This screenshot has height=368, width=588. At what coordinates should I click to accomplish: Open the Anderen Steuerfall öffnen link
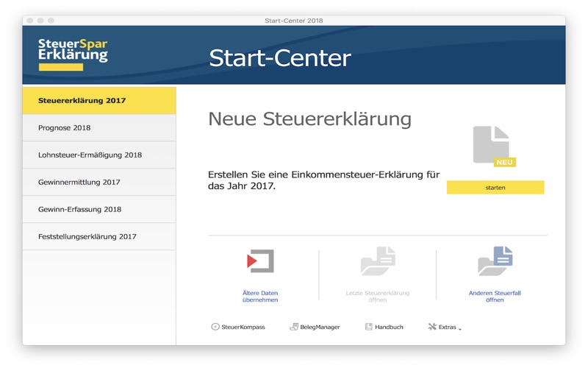[x=495, y=297]
